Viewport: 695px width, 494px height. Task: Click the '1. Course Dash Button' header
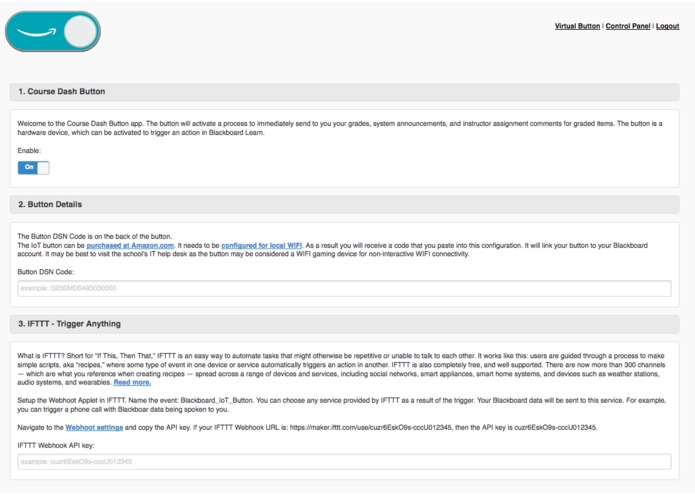[344, 92]
